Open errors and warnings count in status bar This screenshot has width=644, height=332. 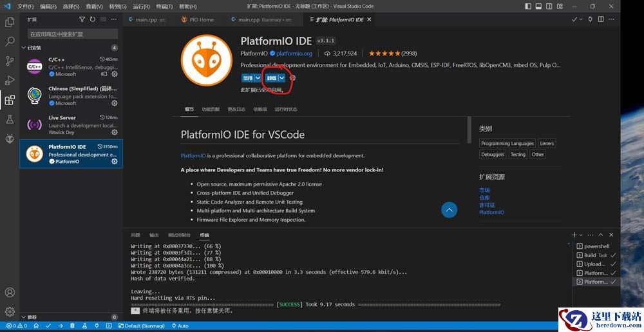point(17,326)
